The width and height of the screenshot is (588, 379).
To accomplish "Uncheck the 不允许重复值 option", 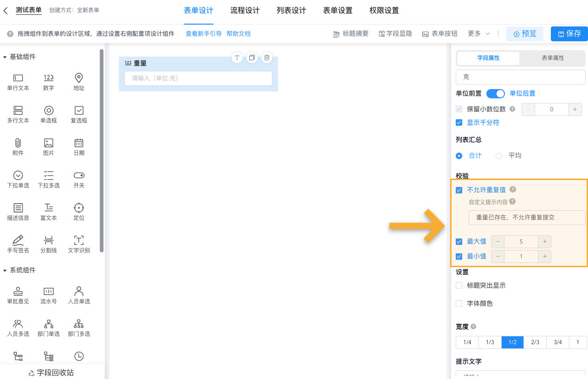I will 459,190.
